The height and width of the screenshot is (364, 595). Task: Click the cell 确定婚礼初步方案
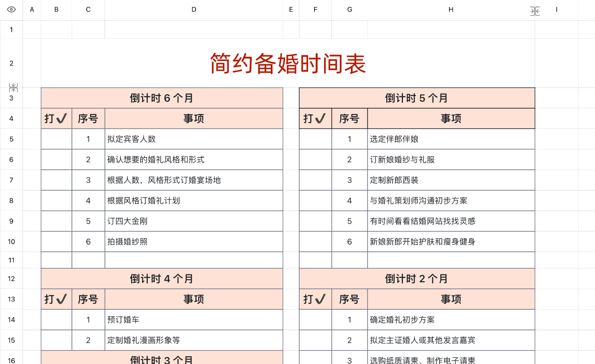pyautogui.click(x=451, y=320)
